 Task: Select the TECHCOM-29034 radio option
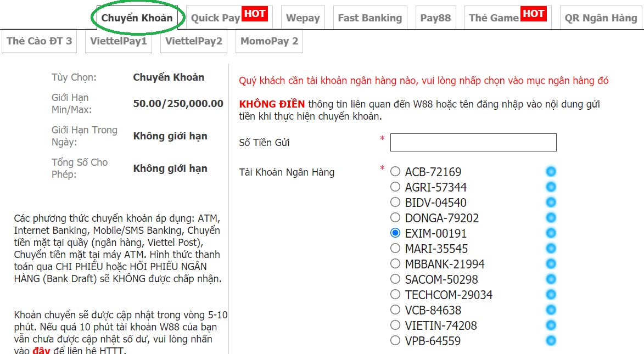(x=395, y=295)
